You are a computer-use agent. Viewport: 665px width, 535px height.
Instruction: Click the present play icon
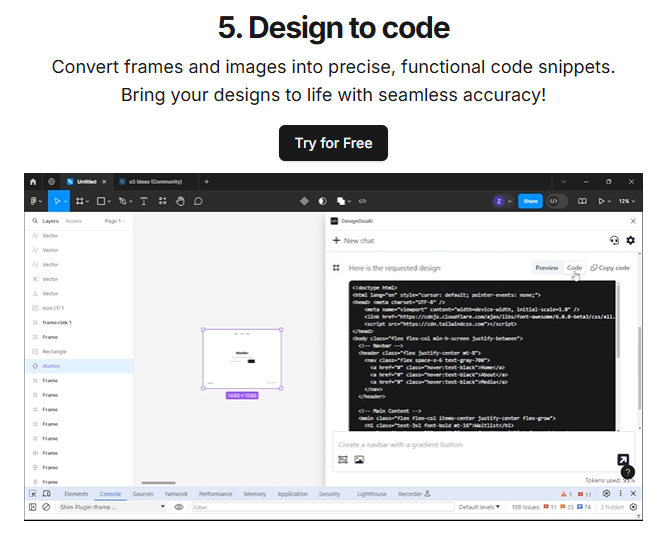pos(601,201)
